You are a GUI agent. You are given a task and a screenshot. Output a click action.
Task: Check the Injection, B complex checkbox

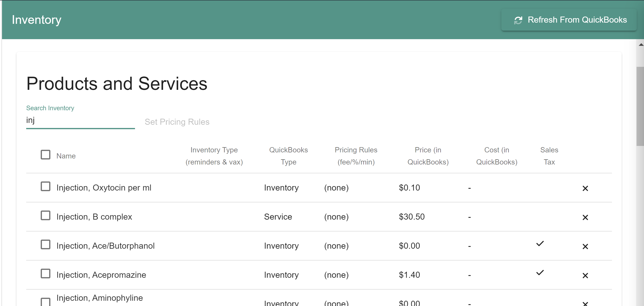46,216
